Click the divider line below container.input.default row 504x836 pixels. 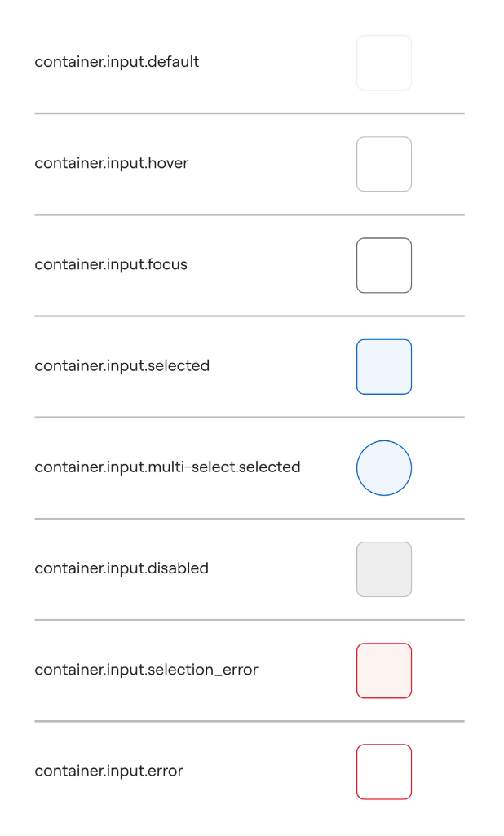pos(249,113)
